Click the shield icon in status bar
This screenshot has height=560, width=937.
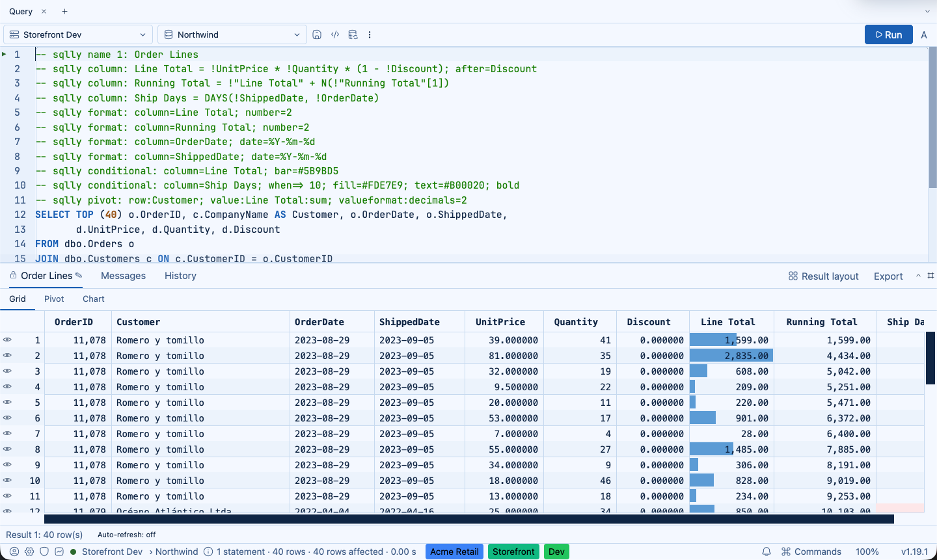point(44,552)
